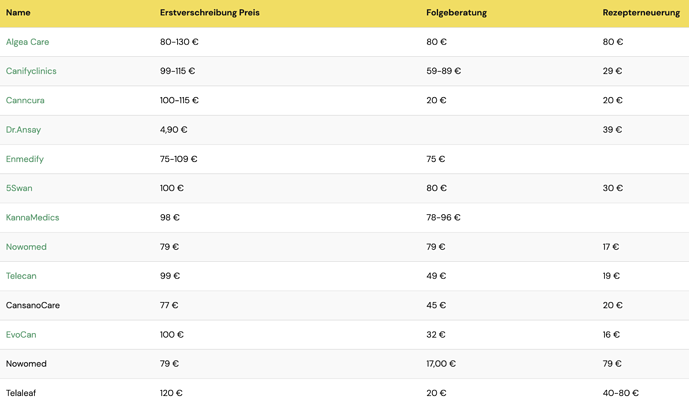Open the Enmedify link
Screen dimensions: 689x418
25,159
